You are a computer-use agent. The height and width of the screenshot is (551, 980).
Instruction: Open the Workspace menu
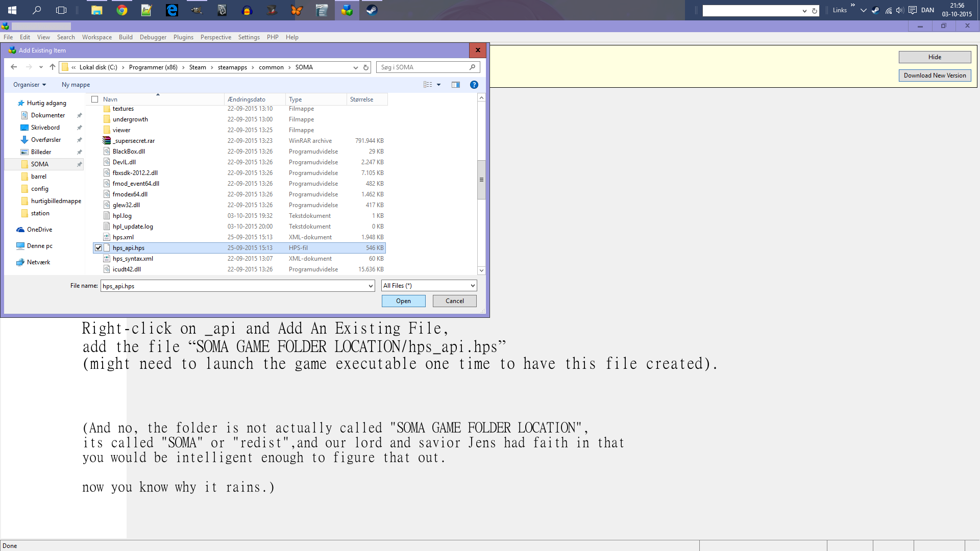tap(97, 37)
